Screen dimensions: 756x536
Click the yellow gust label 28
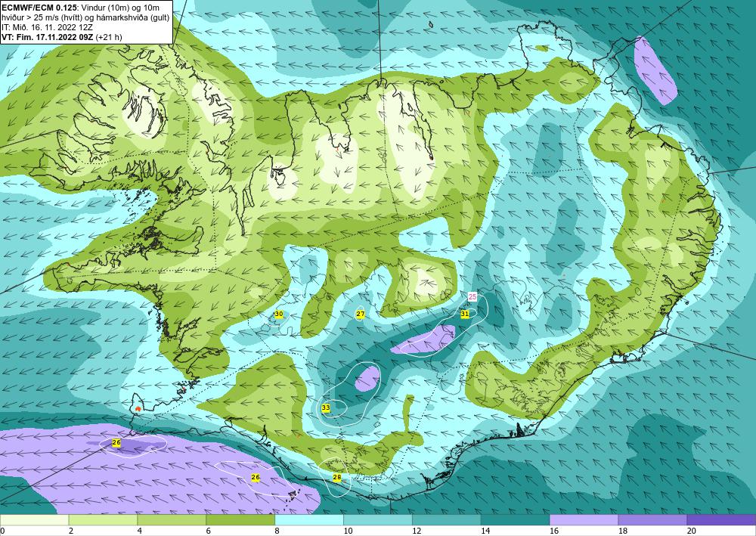pyautogui.click(x=337, y=477)
